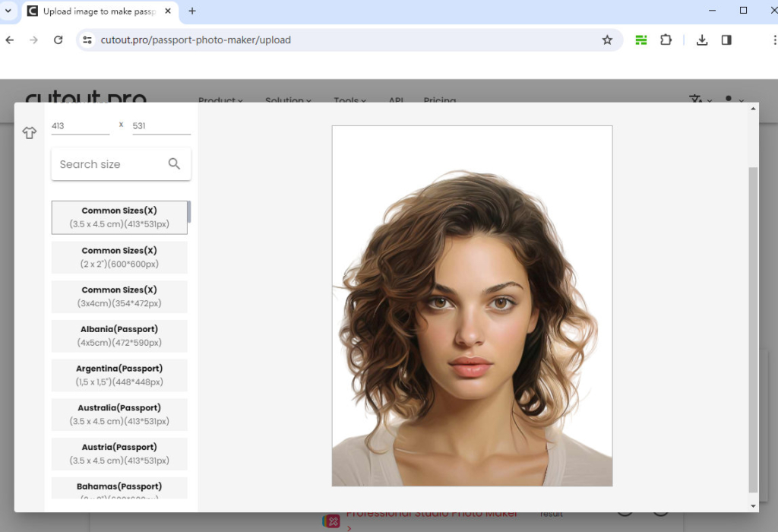This screenshot has width=778, height=532.
Task: Open the tab search dropdown arrow
Action: (8, 11)
